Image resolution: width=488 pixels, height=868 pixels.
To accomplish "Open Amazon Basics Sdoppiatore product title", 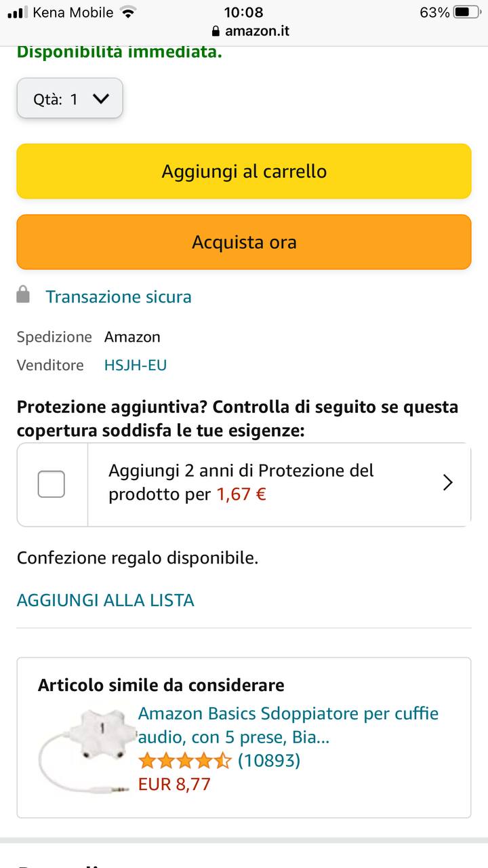I will click(288, 725).
